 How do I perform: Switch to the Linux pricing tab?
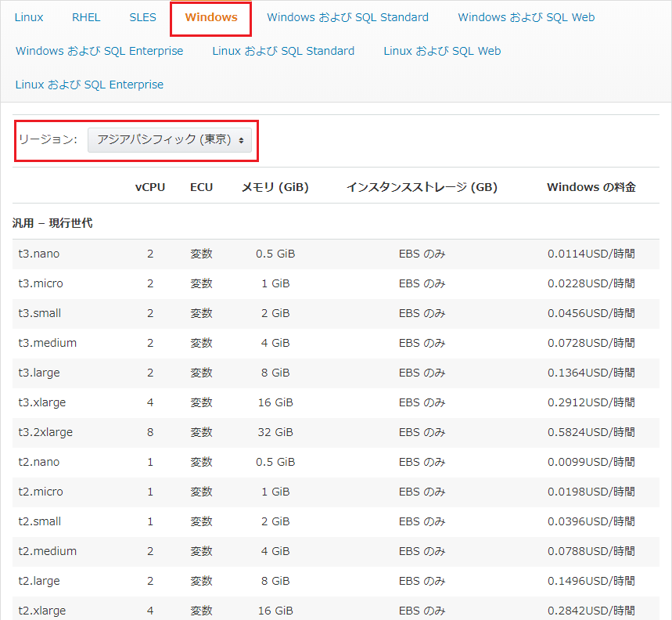pyautogui.click(x=29, y=17)
